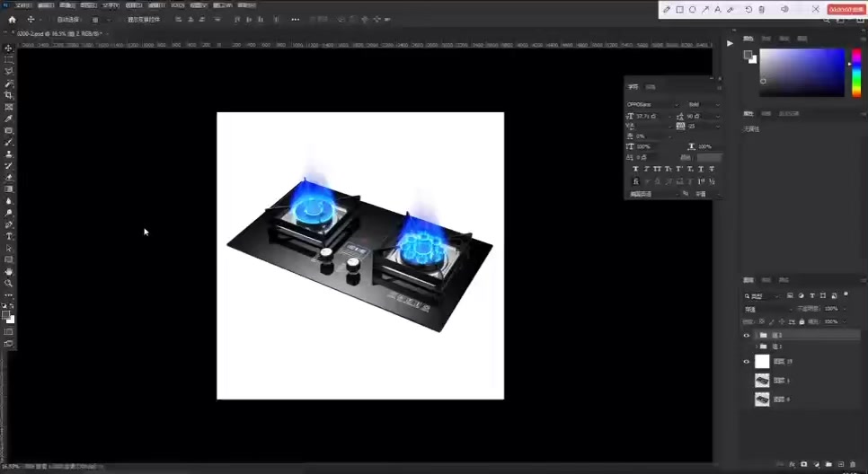The image size is (868, 474).
Task: Open the layer opacity 100% dropdown
Action: pyautogui.click(x=845, y=309)
